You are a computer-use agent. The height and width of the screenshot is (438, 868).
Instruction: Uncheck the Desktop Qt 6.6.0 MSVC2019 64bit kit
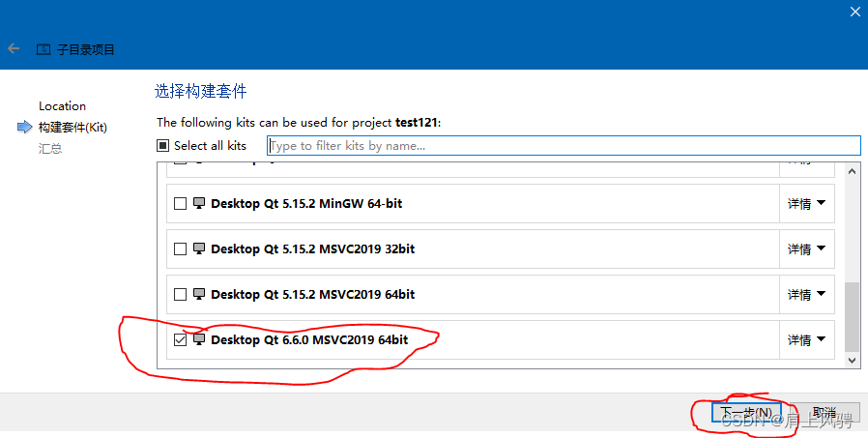181,340
